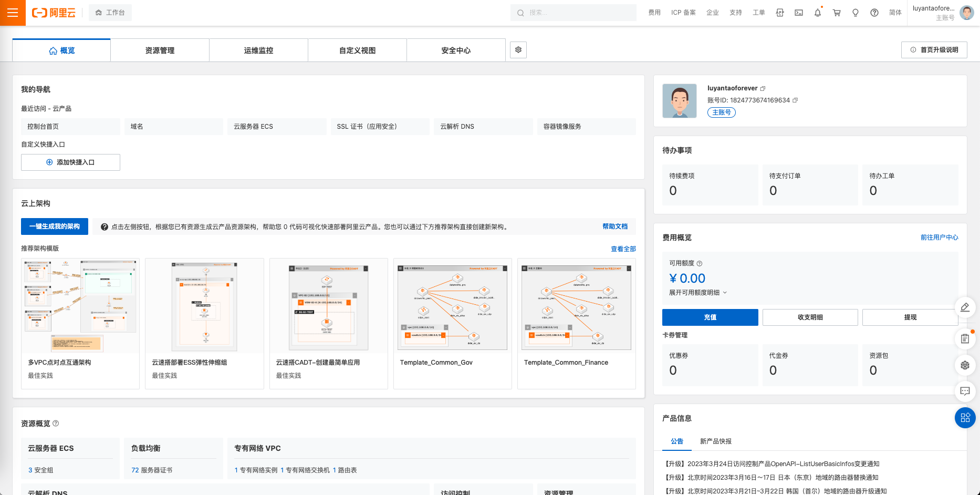Open the 工单 header menu
This screenshot has height=495, width=980.
759,13
